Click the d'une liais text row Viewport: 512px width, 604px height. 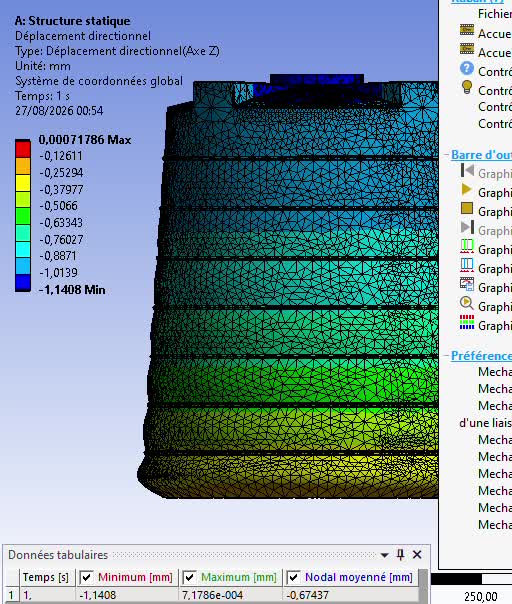pyautogui.click(x=485, y=423)
